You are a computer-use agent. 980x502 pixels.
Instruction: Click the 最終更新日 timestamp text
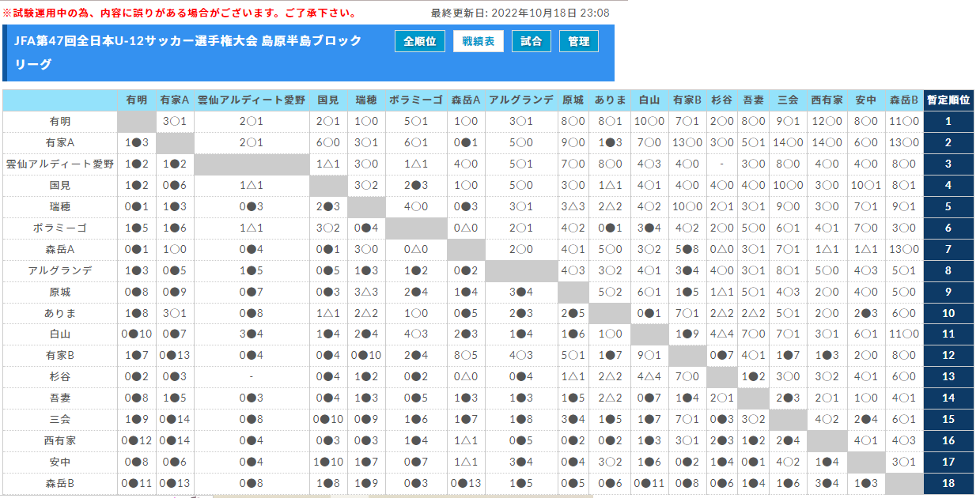(x=520, y=13)
